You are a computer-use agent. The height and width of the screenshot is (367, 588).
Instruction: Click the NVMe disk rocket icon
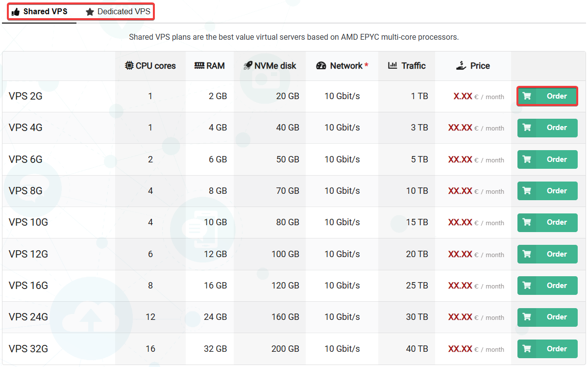[x=248, y=66]
